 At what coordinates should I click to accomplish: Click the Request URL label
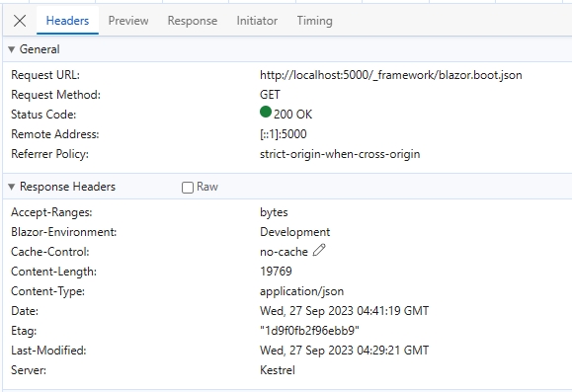click(x=45, y=75)
